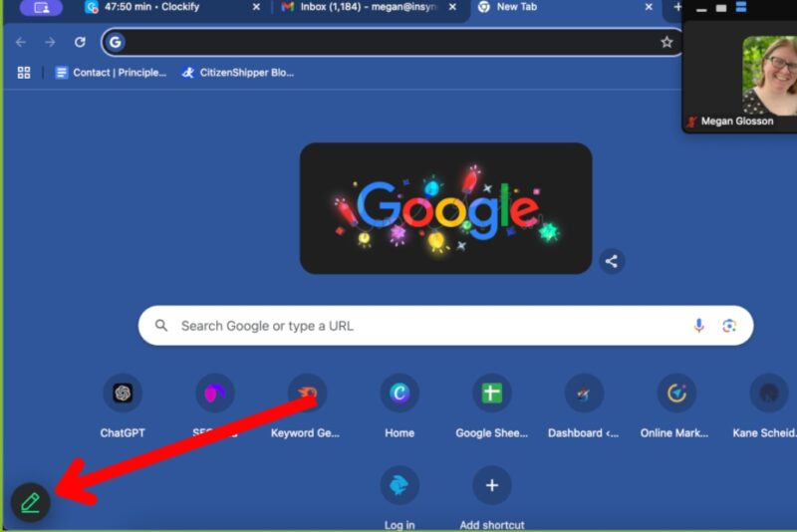
Task: Click the Google doodle image
Action: click(x=445, y=208)
